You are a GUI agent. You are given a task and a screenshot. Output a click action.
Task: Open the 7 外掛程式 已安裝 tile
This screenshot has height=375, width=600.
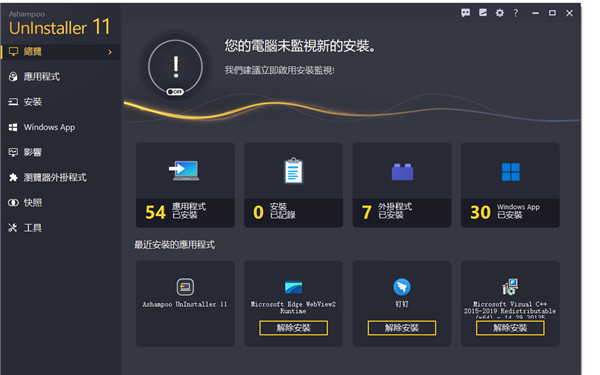pyautogui.click(x=402, y=185)
